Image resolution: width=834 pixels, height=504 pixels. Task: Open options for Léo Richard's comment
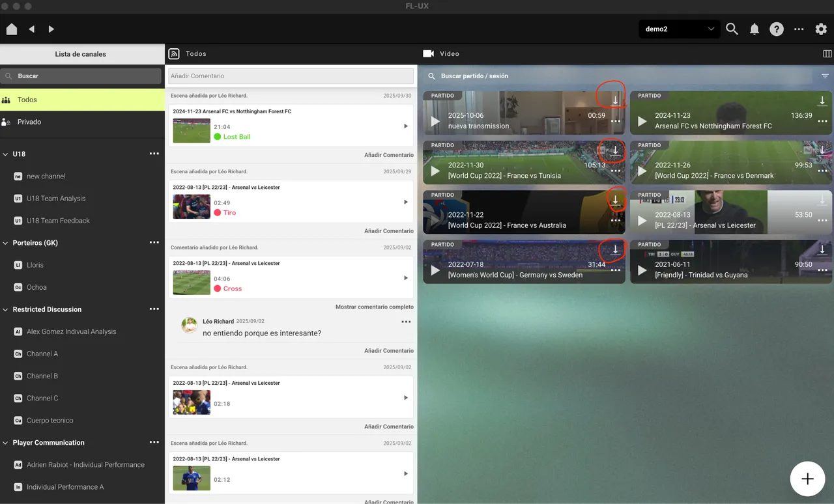coord(406,322)
